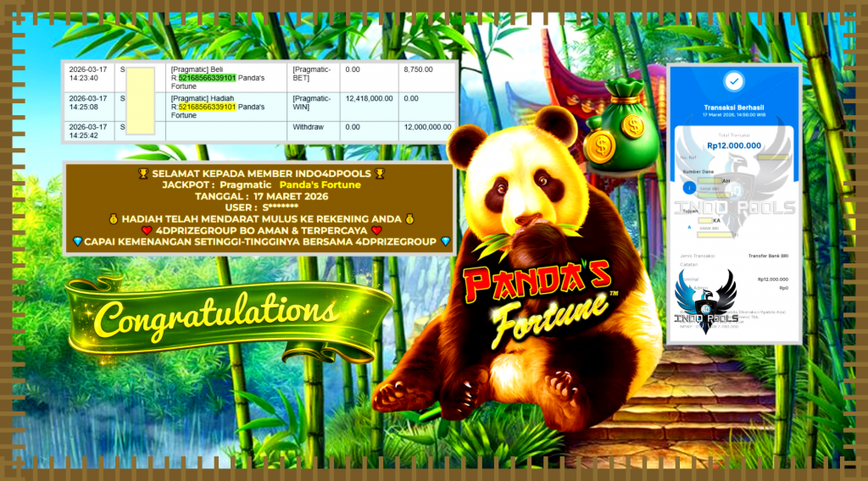Click the Rp12.000.000 total transaction amount
This screenshot has height=481, width=868.
pos(734,146)
